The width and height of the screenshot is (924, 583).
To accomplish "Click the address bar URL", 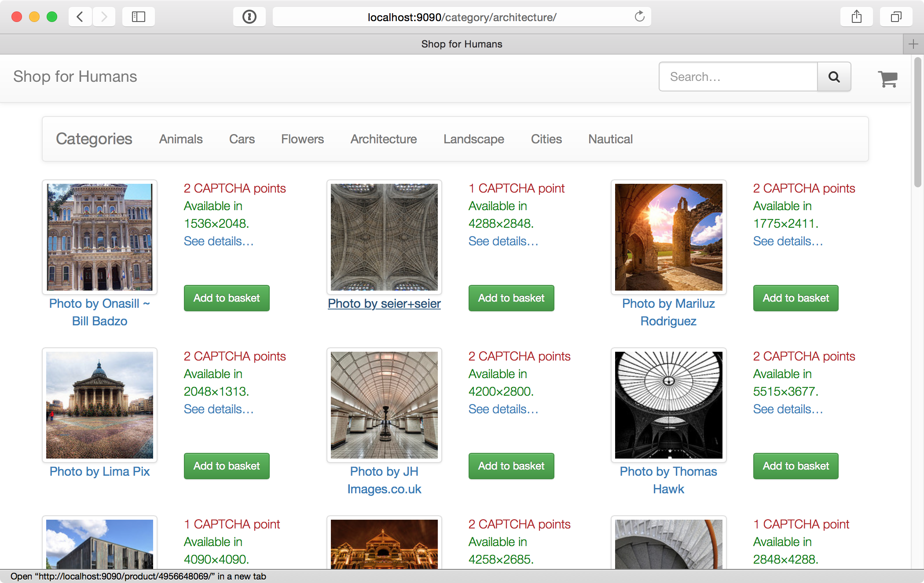I will point(462,17).
